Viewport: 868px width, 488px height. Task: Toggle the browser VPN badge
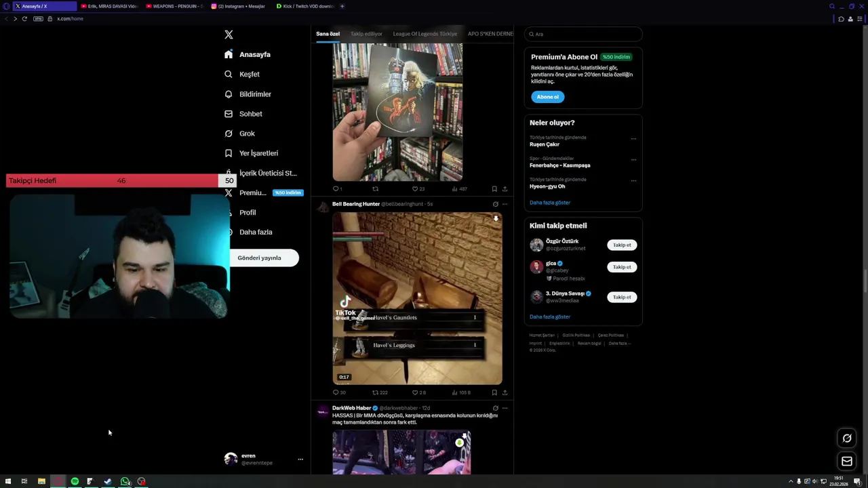(38, 18)
